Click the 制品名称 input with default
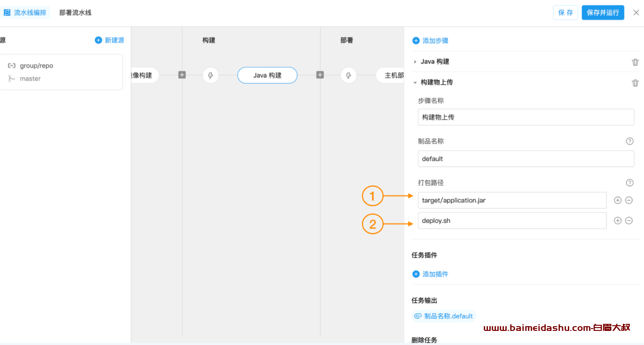 pyautogui.click(x=526, y=158)
